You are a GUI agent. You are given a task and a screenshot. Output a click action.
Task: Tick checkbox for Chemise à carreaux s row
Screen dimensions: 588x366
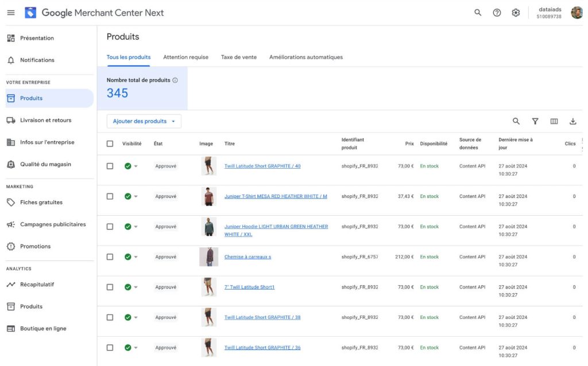click(110, 257)
